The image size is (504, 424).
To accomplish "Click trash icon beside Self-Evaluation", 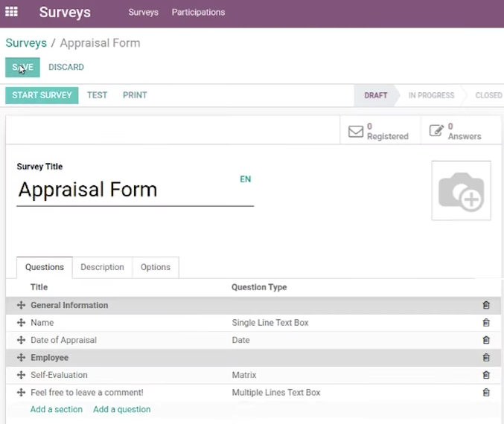I will (x=486, y=375).
